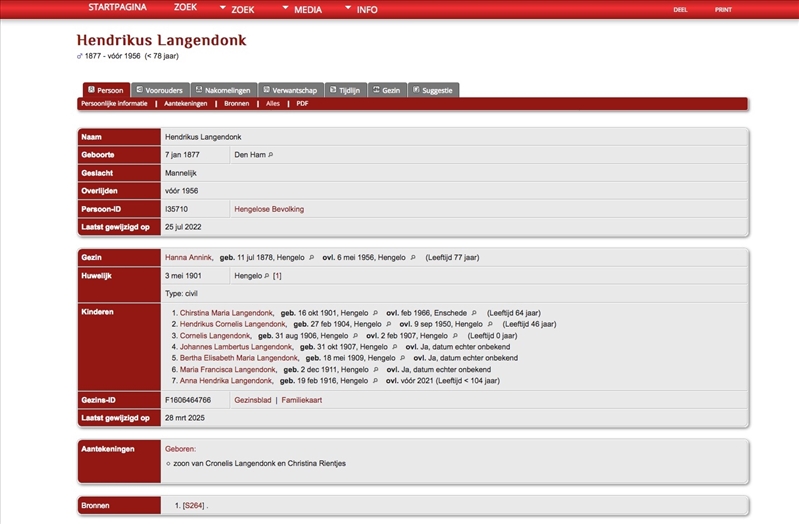This screenshot has width=799, height=524.
Task: Open the Gezin tab
Action: point(387,90)
